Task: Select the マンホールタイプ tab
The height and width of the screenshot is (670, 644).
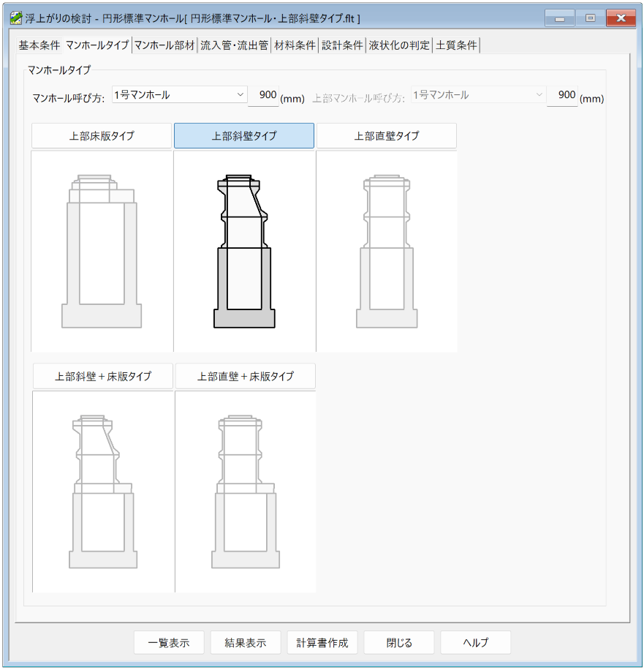Action: point(97,45)
